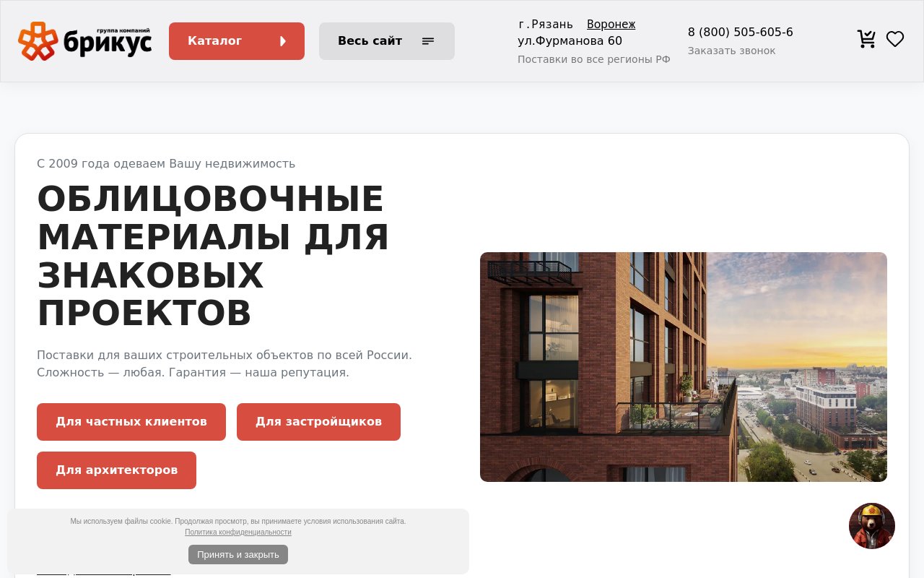This screenshot has width=924, height=578.
Task: Open favorites via the heart icon
Action: (895, 39)
